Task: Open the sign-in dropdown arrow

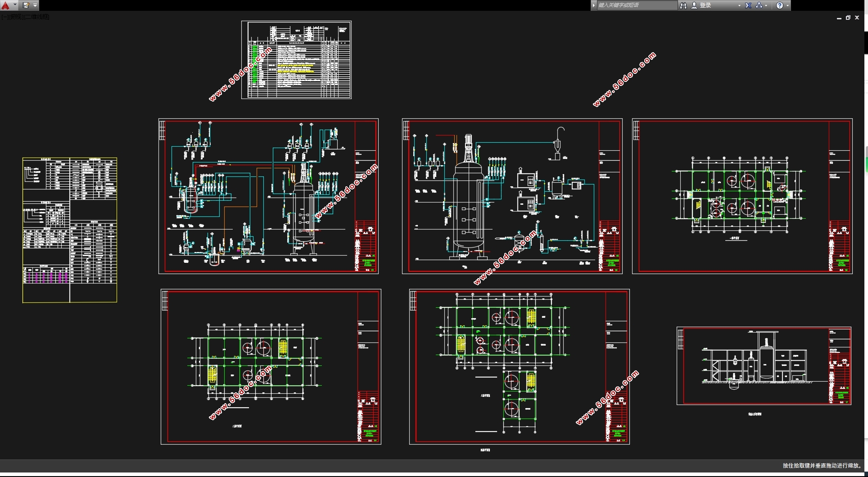Action: pyautogui.click(x=739, y=6)
